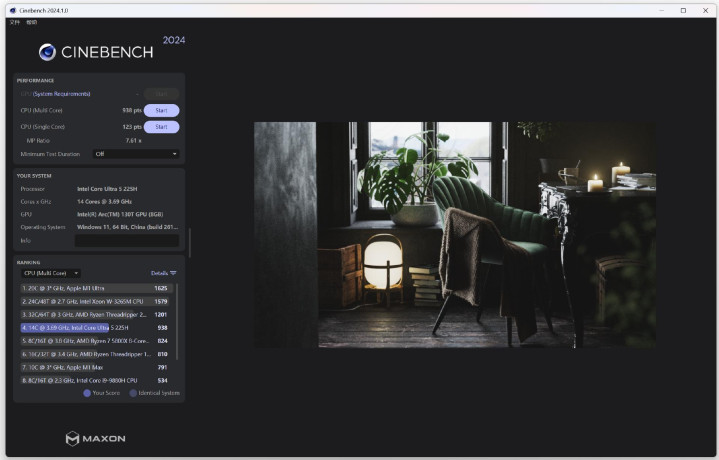Expand the ranking Details view
The width and height of the screenshot is (719, 460).
click(159, 273)
